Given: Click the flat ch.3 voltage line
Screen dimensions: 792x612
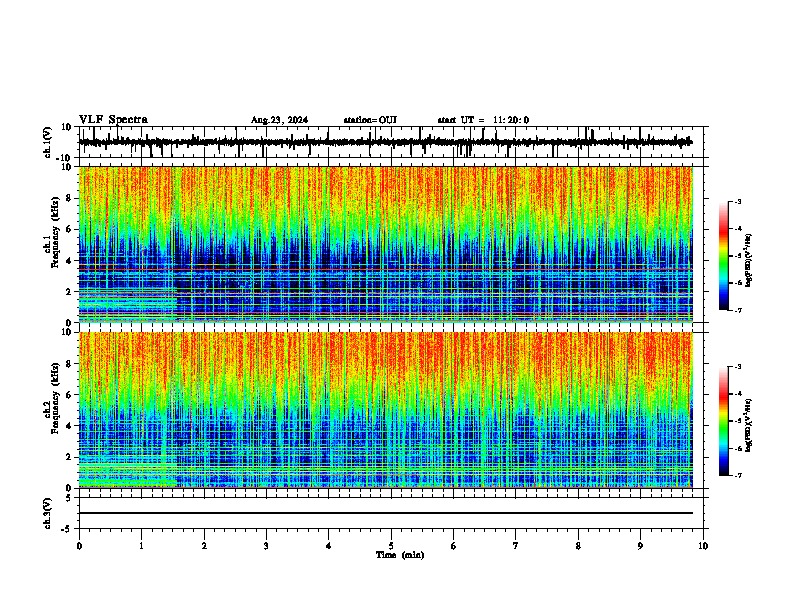Looking at the screenshot, I should coord(386,513).
